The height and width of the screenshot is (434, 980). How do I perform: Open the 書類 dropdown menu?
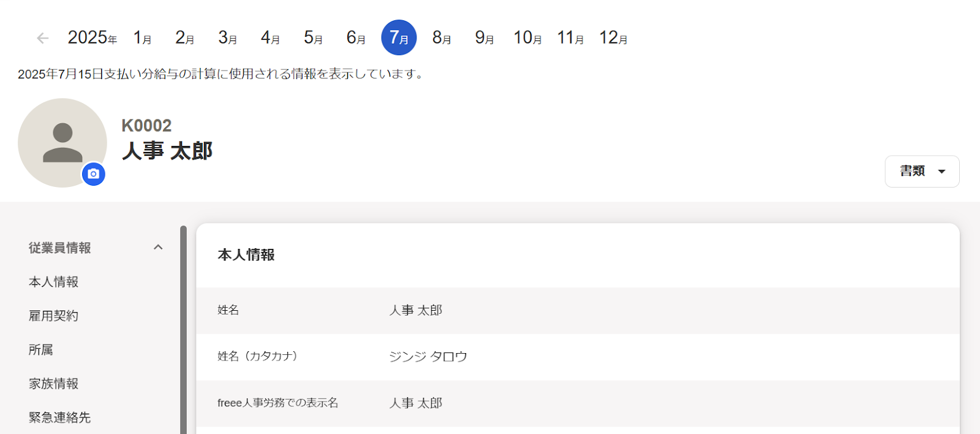(922, 171)
